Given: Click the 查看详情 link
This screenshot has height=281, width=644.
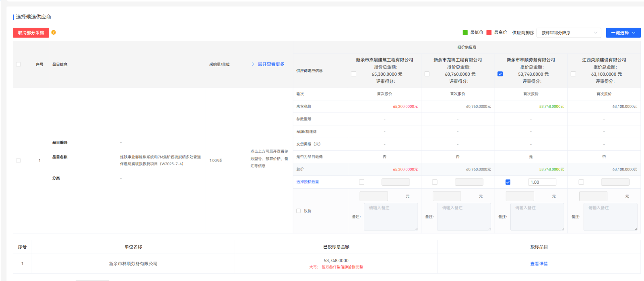Looking at the screenshot, I should tap(539, 264).
